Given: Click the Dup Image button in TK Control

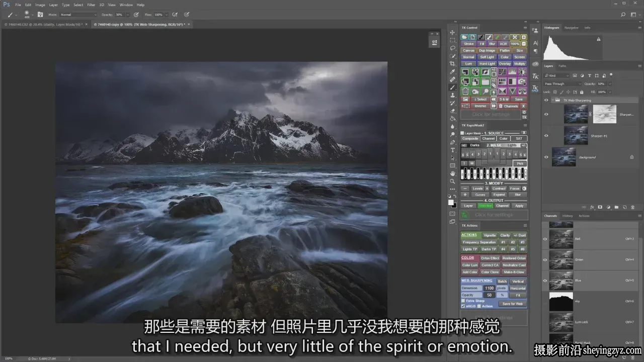Looking at the screenshot, I should [x=487, y=50].
